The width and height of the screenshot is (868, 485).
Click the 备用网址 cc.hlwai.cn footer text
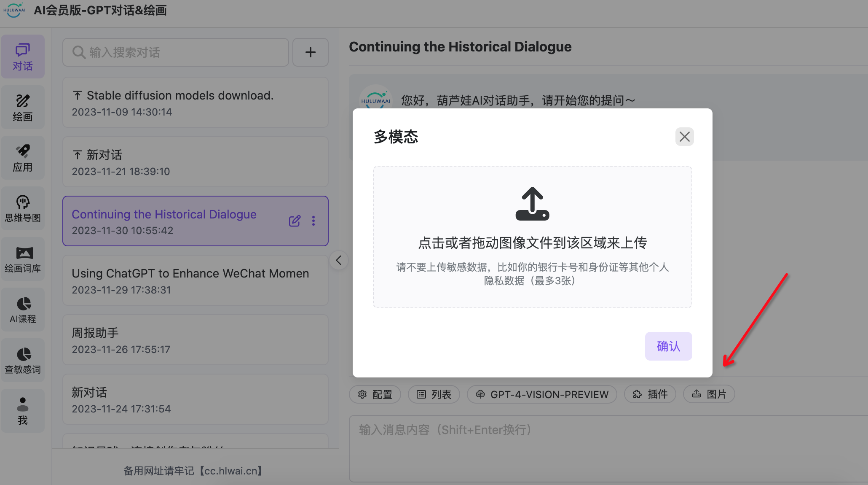pos(193,471)
